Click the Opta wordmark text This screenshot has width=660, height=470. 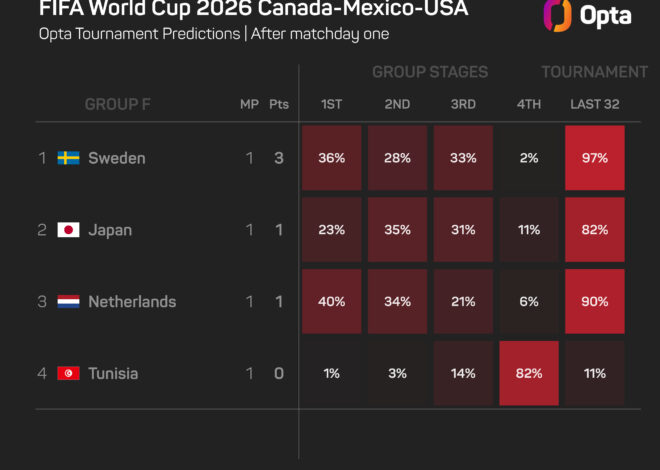(x=605, y=17)
